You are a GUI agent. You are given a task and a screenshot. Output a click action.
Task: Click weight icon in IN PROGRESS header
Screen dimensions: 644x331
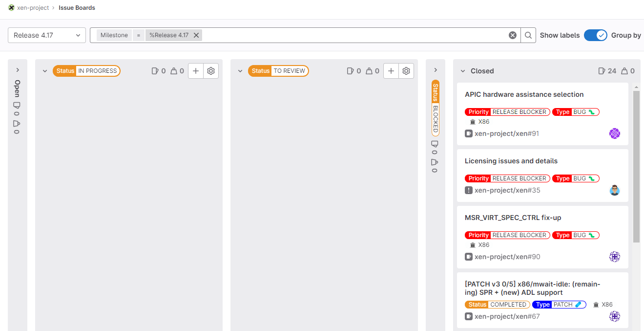click(174, 71)
